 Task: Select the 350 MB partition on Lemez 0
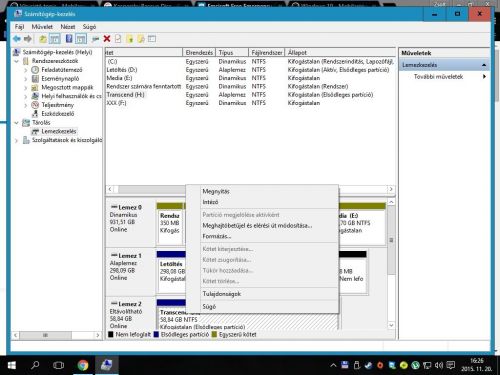tap(170, 223)
